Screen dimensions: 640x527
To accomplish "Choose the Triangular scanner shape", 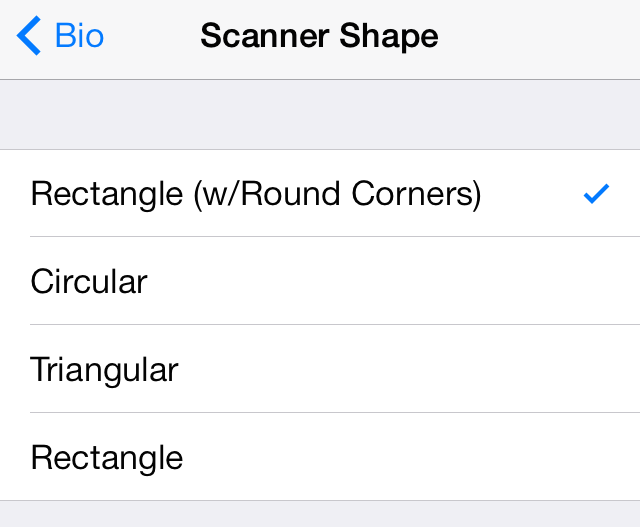I will [x=320, y=369].
